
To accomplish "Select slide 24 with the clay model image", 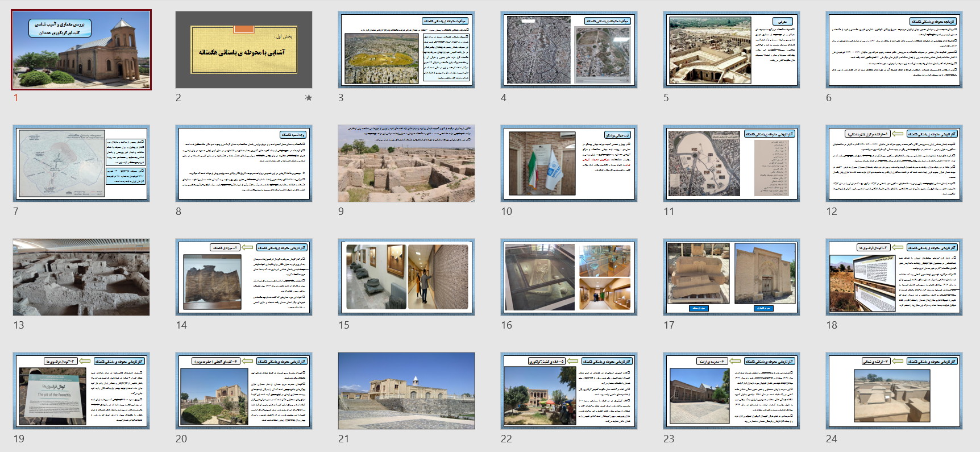I will [894, 391].
